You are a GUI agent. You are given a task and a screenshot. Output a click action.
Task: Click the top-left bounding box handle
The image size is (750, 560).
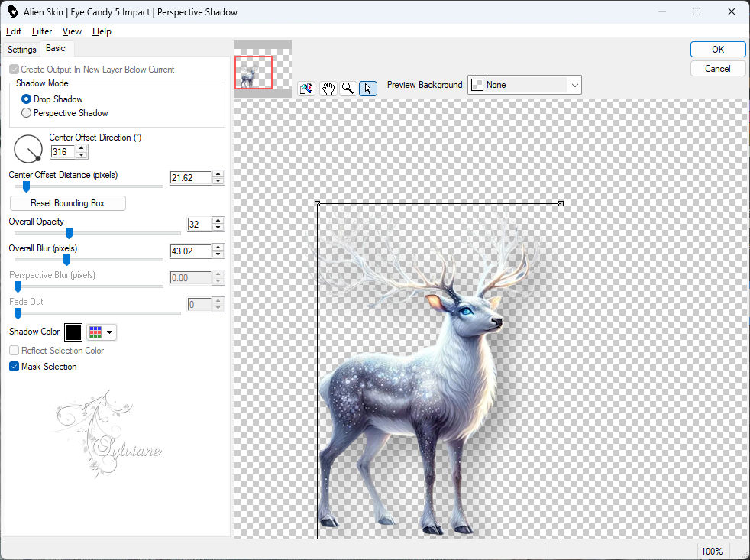click(x=318, y=204)
